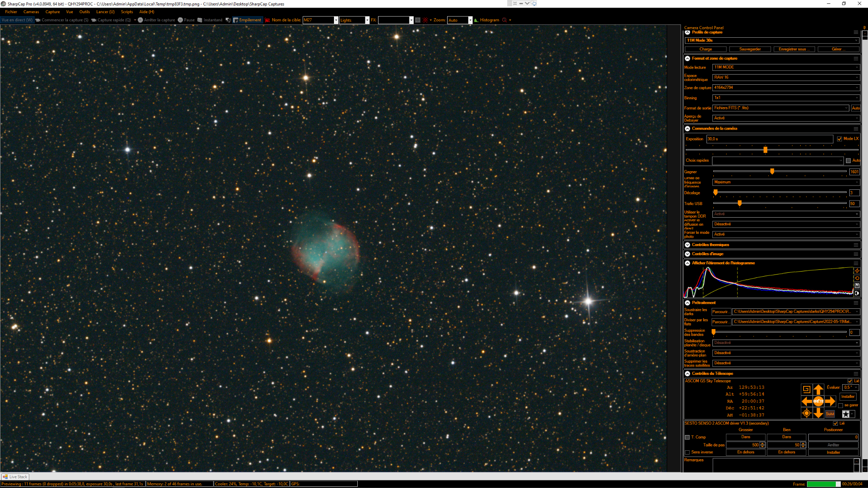868x488 pixels.
Task: Enable the 'se garer' park checkbox
Action: [840, 405]
